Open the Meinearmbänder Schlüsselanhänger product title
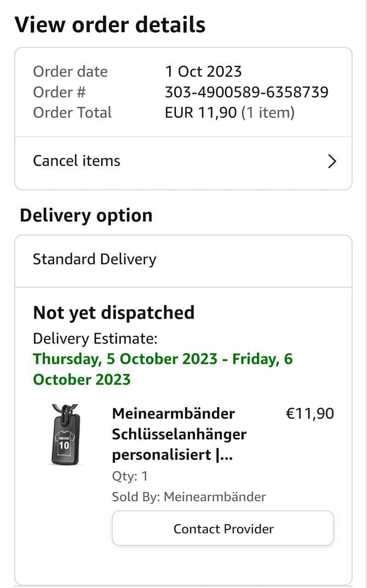 179,434
